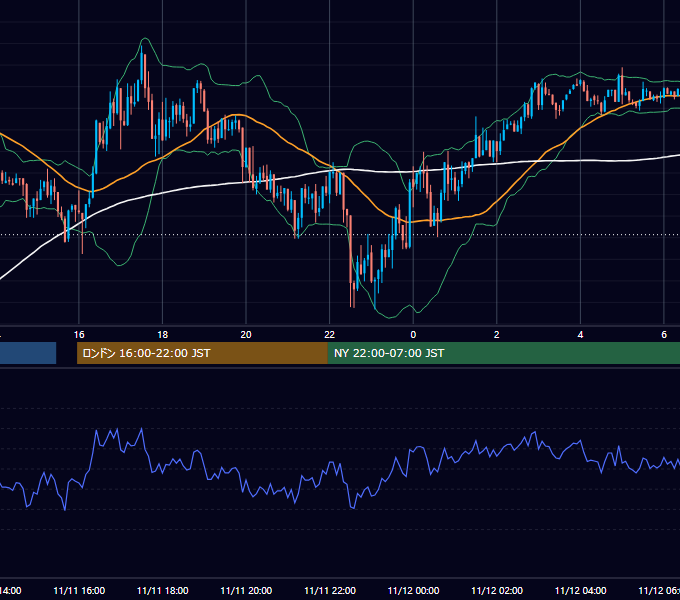Click the 0 hour axis label
Screen dimensions: 680x600
(x=413, y=335)
